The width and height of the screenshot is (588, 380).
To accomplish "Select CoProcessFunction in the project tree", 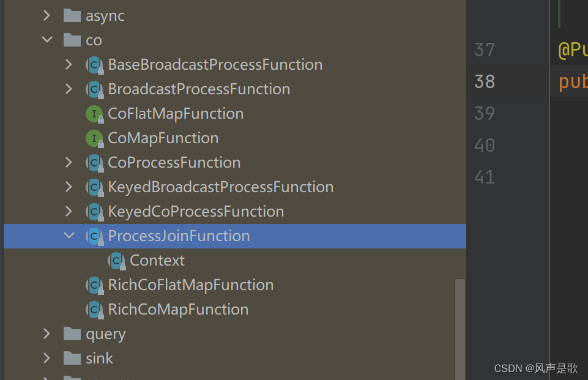I will point(174,163).
